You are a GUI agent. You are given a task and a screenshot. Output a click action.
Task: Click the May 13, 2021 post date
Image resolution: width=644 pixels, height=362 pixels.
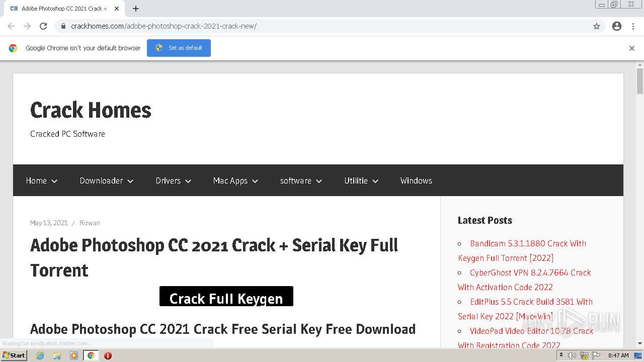click(49, 223)
